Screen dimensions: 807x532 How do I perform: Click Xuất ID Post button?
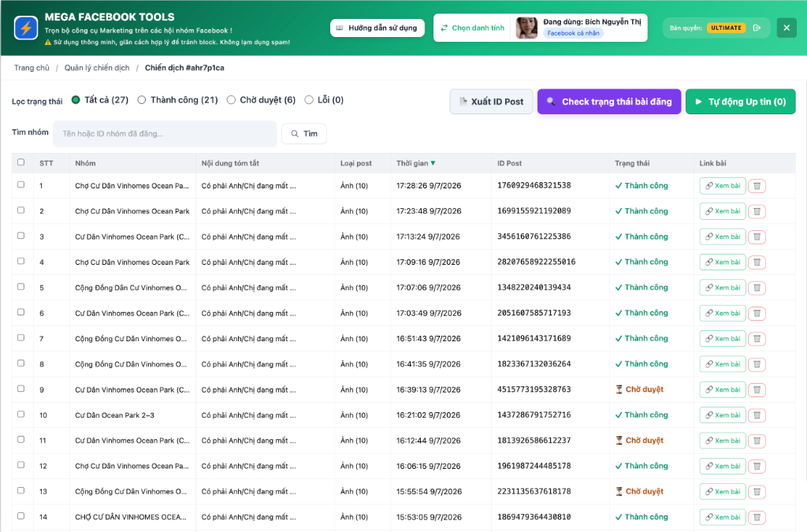pyautogui.click(x=491, y=102)
